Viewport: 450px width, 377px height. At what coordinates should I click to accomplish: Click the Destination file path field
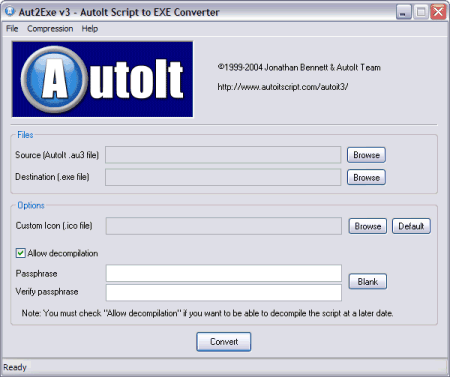click(x=223, y=177)
